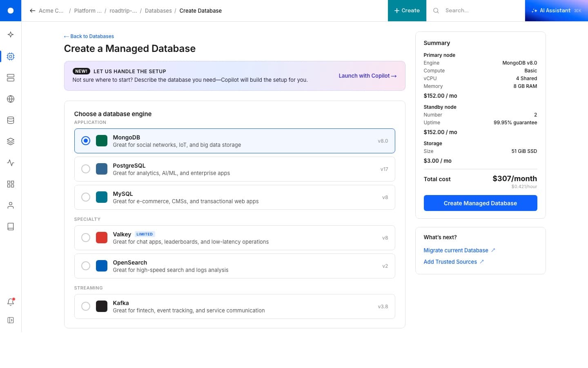Image resolution: width=588 pixels, height=368 pixels.
Task: Click the MongoDB green engine icon
Action: [x=102, y=141]
